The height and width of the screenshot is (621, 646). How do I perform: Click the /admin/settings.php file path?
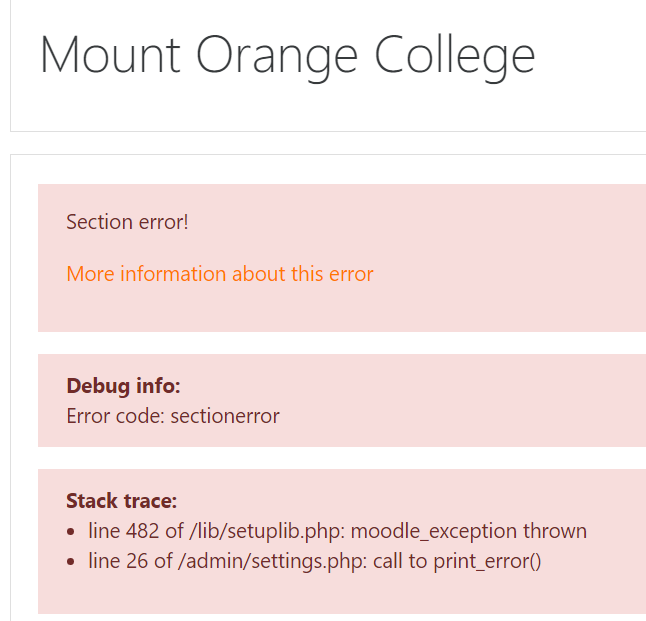pyautogui.click(x=273, y=561)
